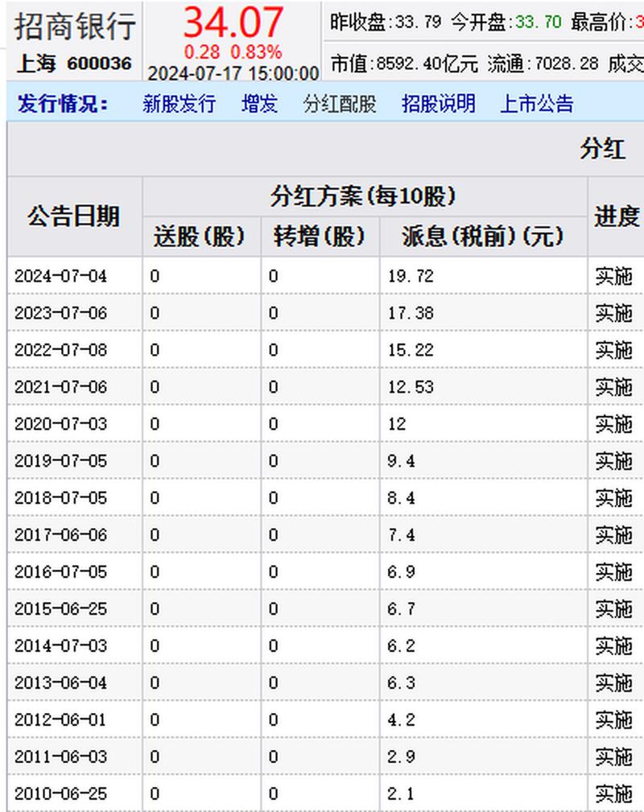Click date cell 2012-06-01
This screenshot has width=644, height=812.
(x=60, y=719)
